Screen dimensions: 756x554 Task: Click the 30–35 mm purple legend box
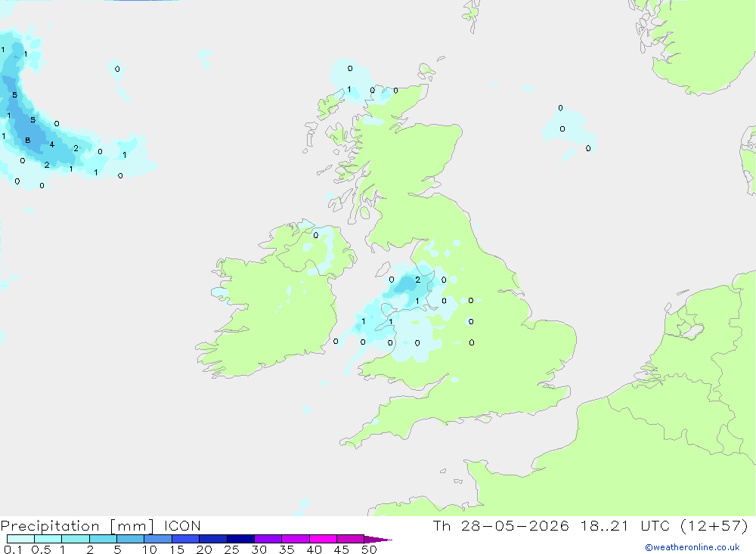[268, 539]
